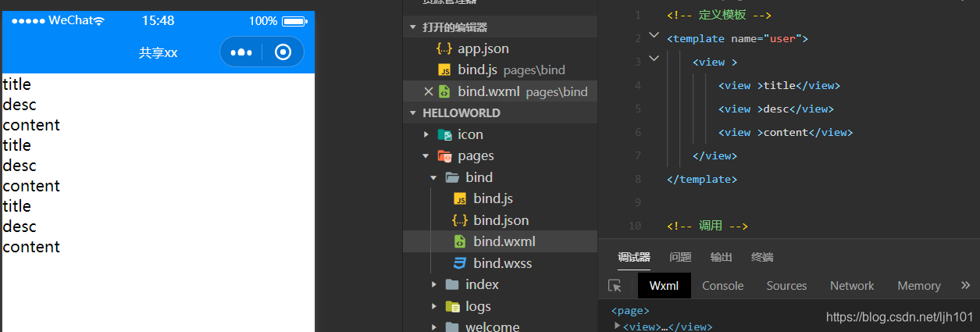Screen dimensions: 980x332
Task: Click the WiFi signal icon in simulator
Action: click(x=98, y=21)
